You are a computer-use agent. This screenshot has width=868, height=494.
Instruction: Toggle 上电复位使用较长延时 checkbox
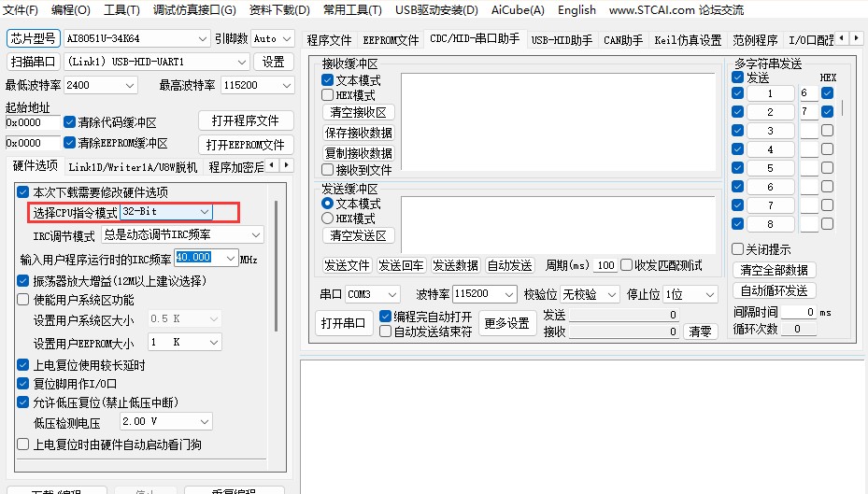coord(22,365)
